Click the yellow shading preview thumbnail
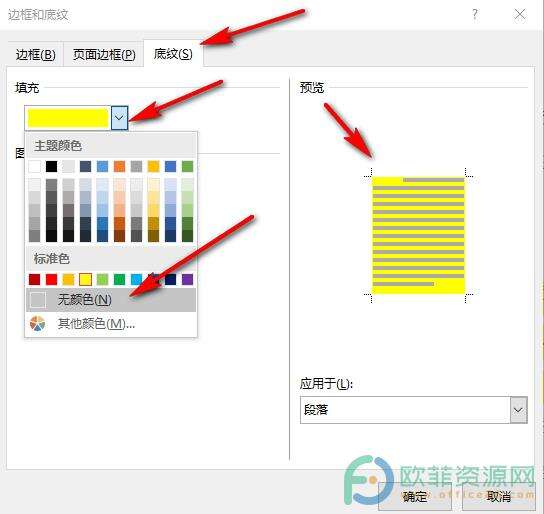This screenshot has width=544, height=514. point(418,235)
